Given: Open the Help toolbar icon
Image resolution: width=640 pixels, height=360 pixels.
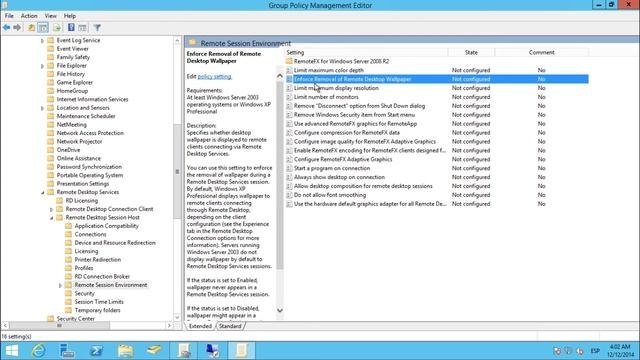Looking at the screenshot, I should coord(71,28).
